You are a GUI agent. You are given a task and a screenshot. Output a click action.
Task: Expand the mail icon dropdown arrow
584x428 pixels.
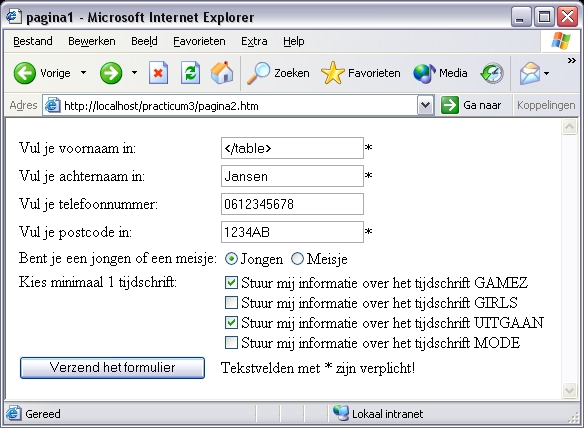point(546,73)
